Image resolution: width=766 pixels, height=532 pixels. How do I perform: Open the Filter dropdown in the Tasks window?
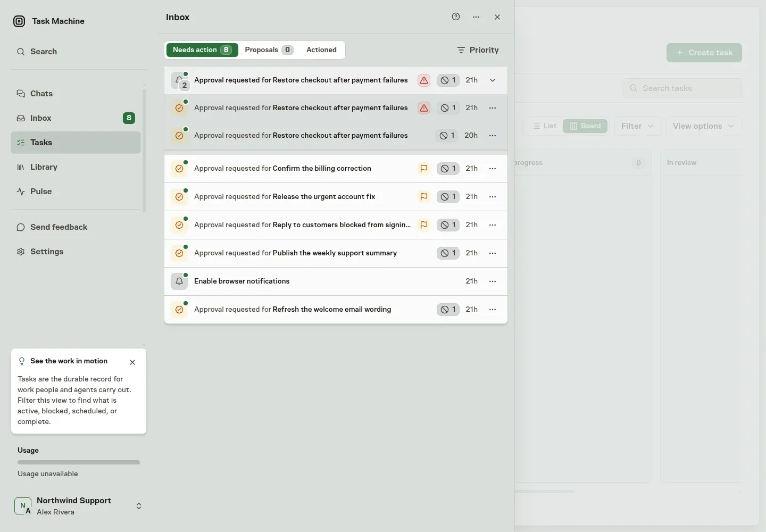(x=637, y=126)
